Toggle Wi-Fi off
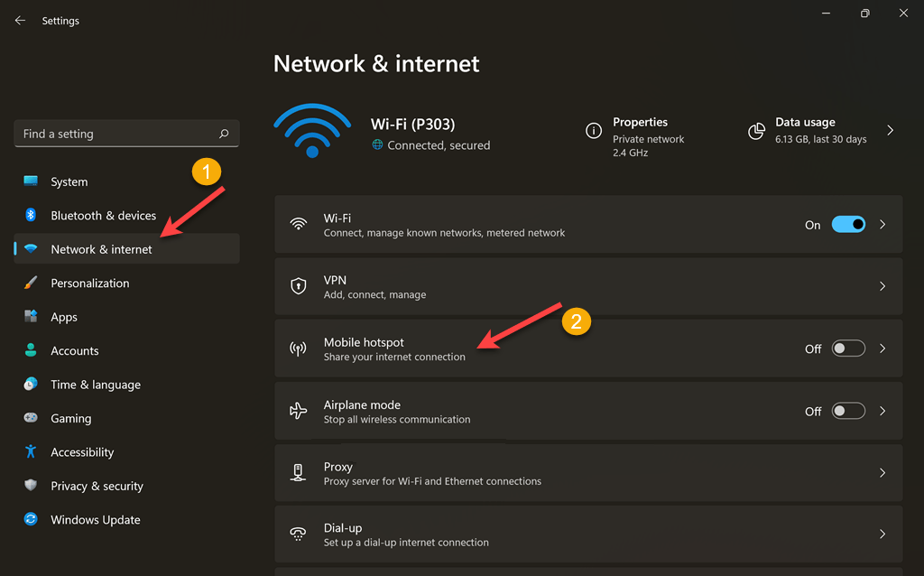Image resolution: width=924 pixels, height=576 pixels. click(848, 224)
